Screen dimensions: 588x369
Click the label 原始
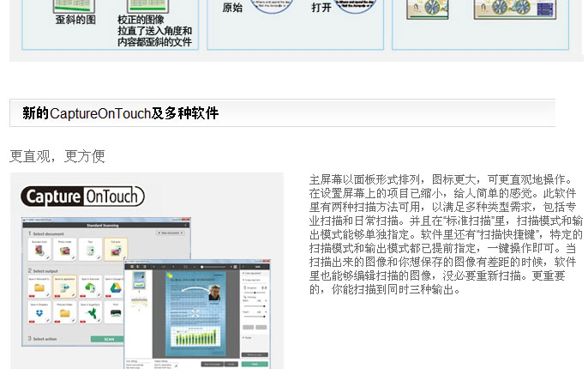232,8
